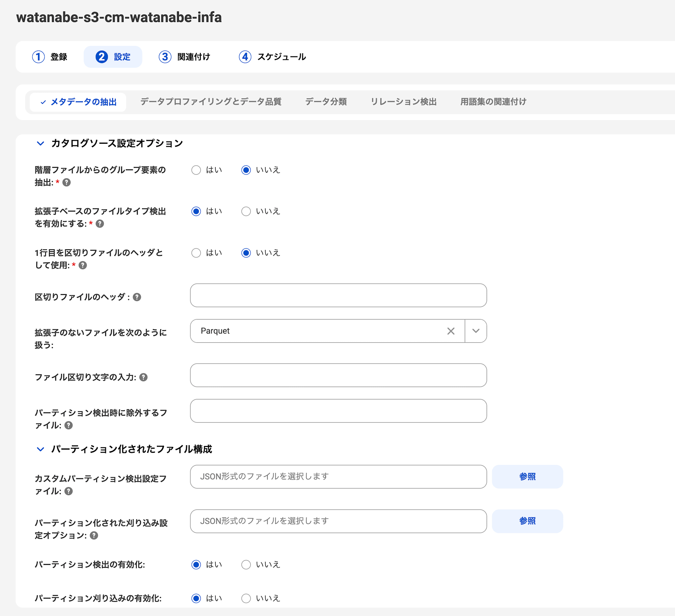The height and width of the screenshot is (616, 675).
Task: Click the 拡張子のないファイルを次のように扱う label
Action: 101,339
